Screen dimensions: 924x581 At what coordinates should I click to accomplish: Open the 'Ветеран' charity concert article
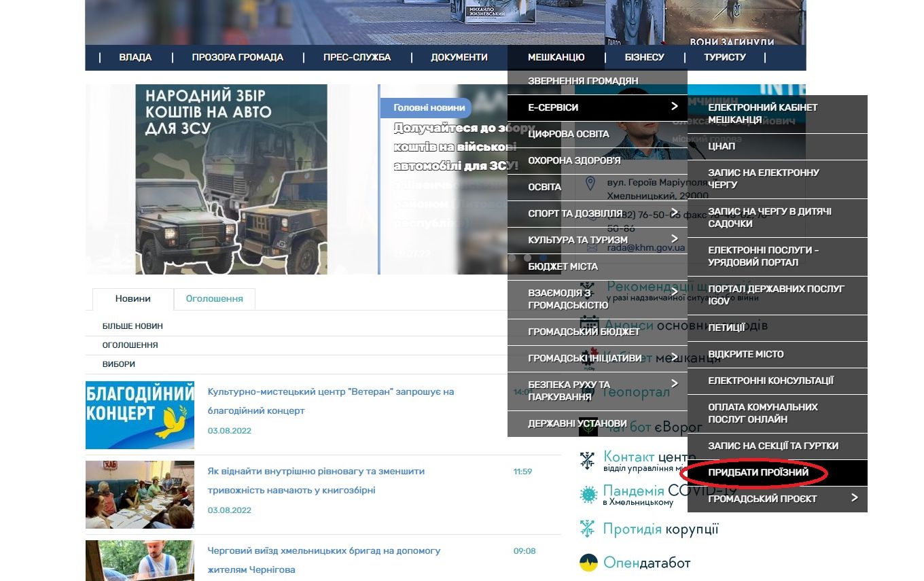pyautogui.click(x=331, y=401)
